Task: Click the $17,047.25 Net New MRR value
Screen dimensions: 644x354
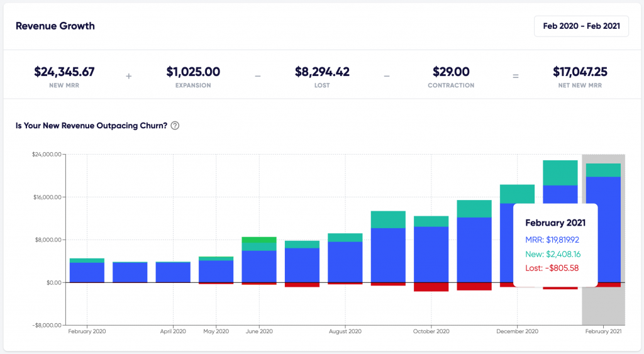Action: coord(580,72)
